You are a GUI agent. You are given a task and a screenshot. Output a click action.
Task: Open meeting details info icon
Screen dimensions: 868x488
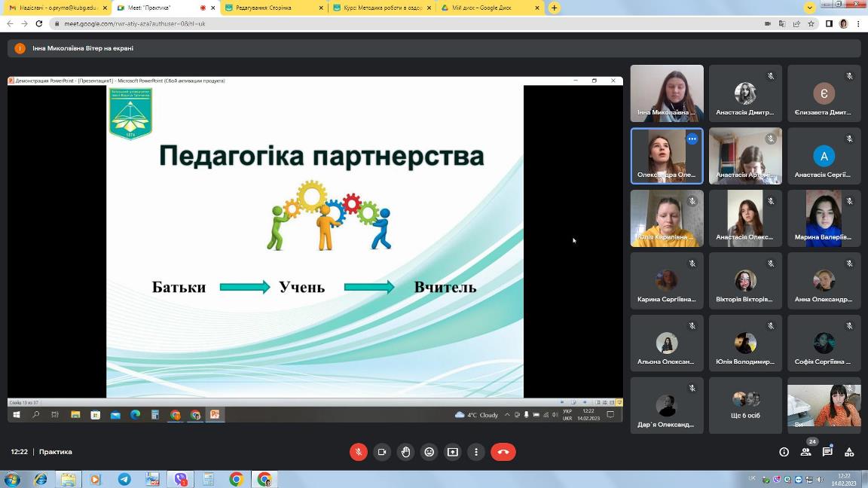[x=784, y=452]
